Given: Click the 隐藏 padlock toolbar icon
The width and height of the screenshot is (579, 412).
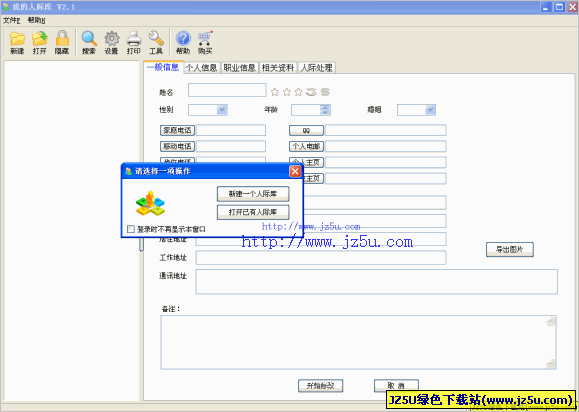Looking at the screenshot, I should pyautogui.click(x=62, y=38).
